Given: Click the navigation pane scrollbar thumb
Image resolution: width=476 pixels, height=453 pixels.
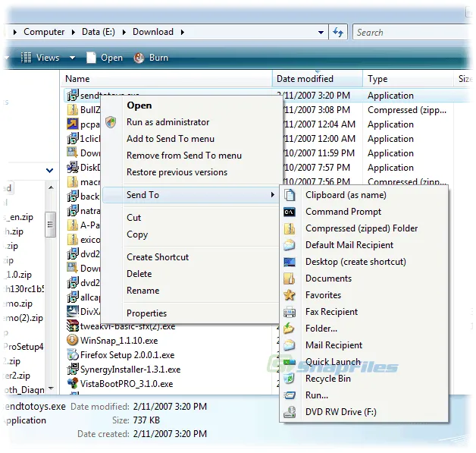Looking at the screenshot, I should [50, 225].
